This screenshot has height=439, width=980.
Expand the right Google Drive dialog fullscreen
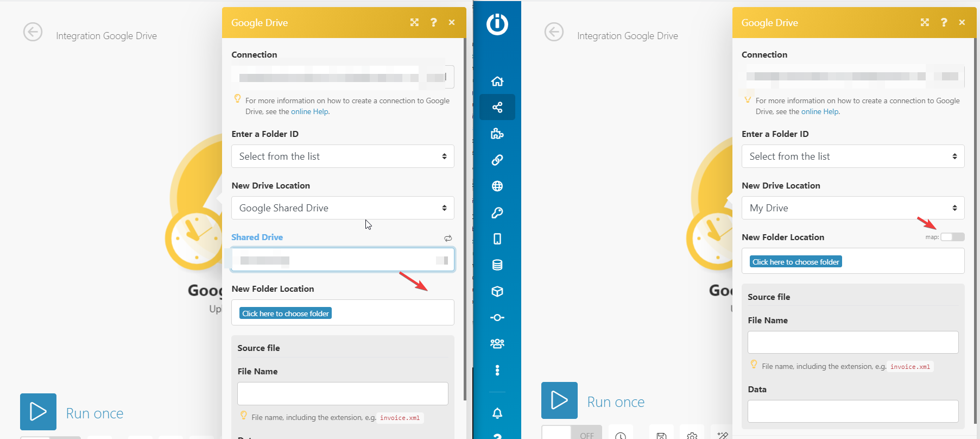tap(925, 22)
